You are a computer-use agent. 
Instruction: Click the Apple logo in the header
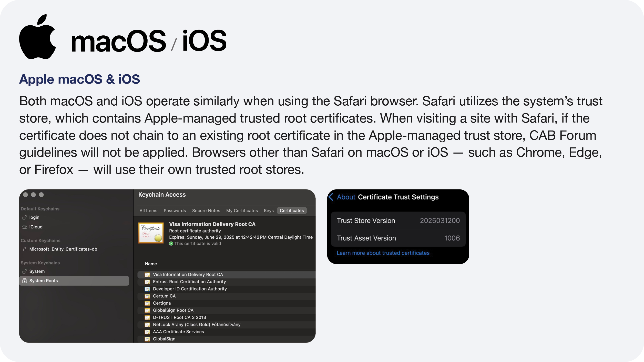tap(37, 37)
